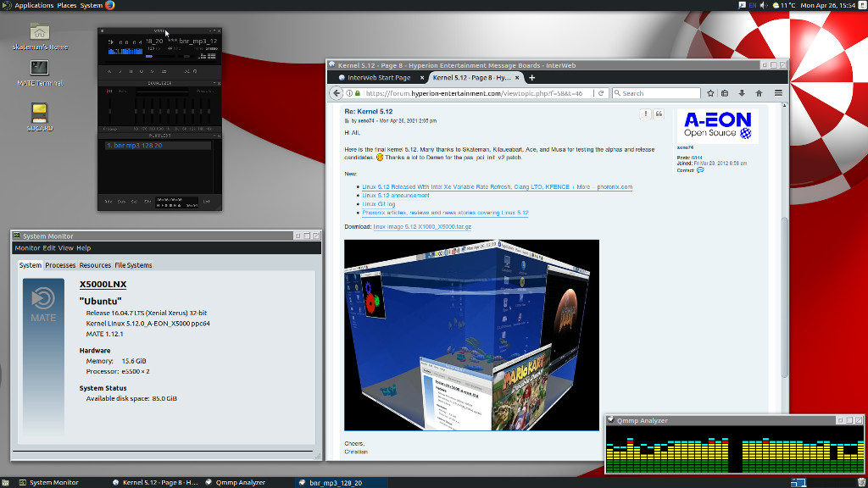The image size is (868, 488).
Task: Download linux image 5.12 tar.gz link
Action: click(422, 227)
